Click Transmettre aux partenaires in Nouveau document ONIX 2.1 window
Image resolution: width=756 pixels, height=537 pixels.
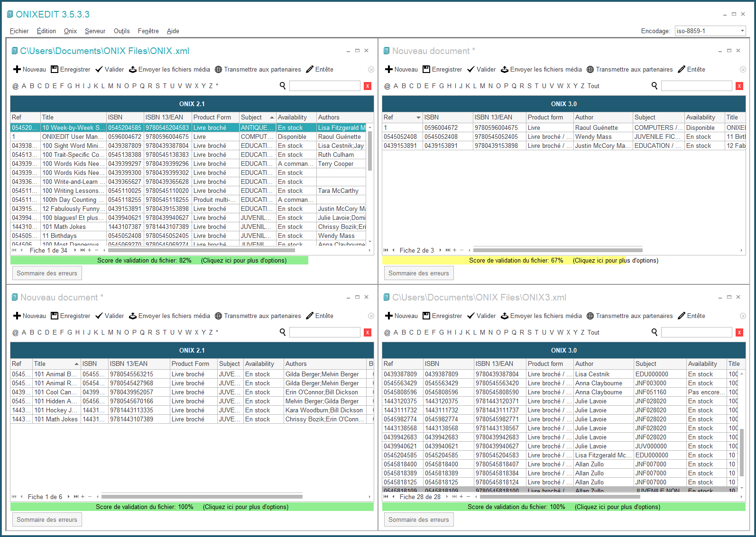point(258,316)
